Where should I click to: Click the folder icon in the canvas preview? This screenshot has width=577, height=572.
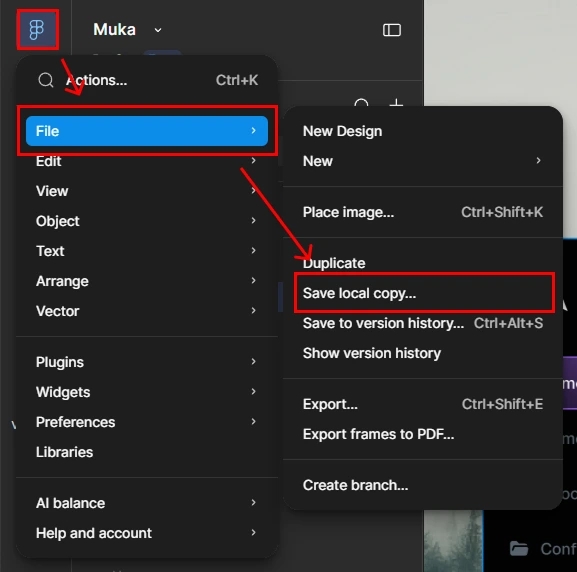(x=519, y=548)
